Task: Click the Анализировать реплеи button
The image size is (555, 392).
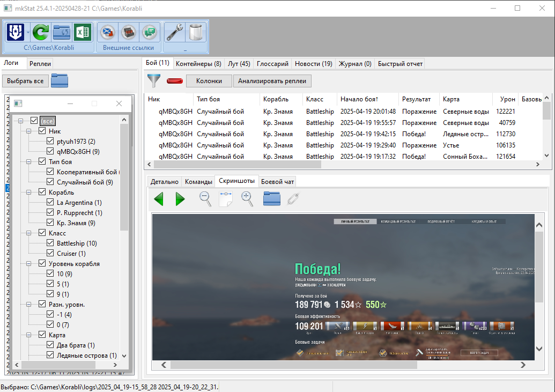Action: [x=272, y=81]
